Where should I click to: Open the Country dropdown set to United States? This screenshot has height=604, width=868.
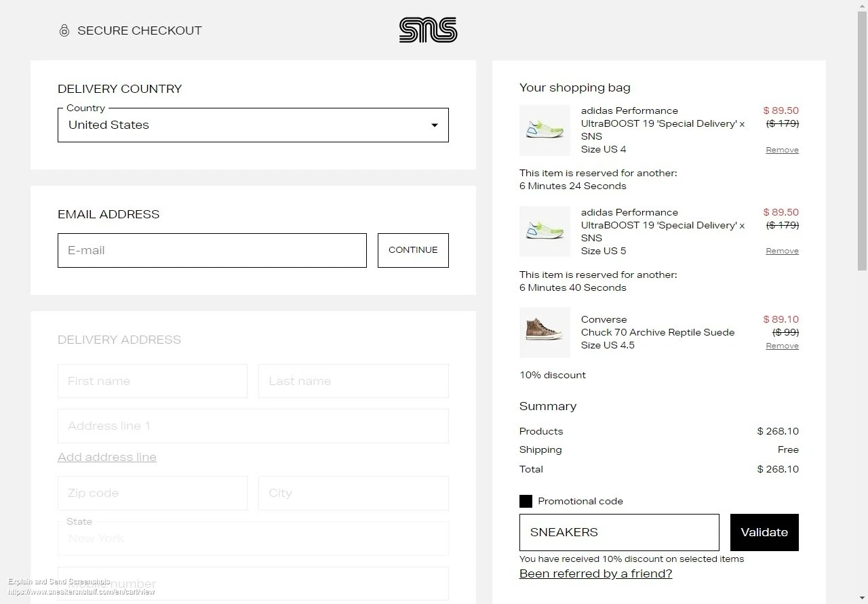coord(253,125)
